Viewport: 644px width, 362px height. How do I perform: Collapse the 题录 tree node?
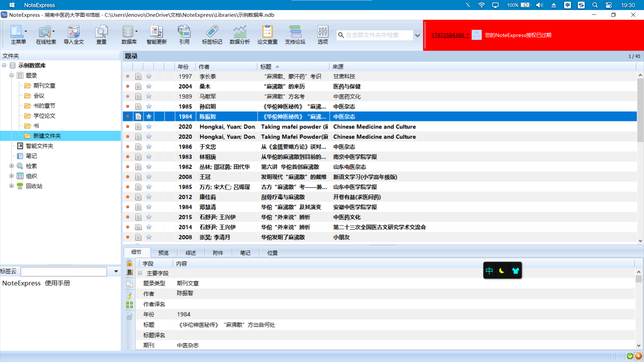(x=11, y=75)
